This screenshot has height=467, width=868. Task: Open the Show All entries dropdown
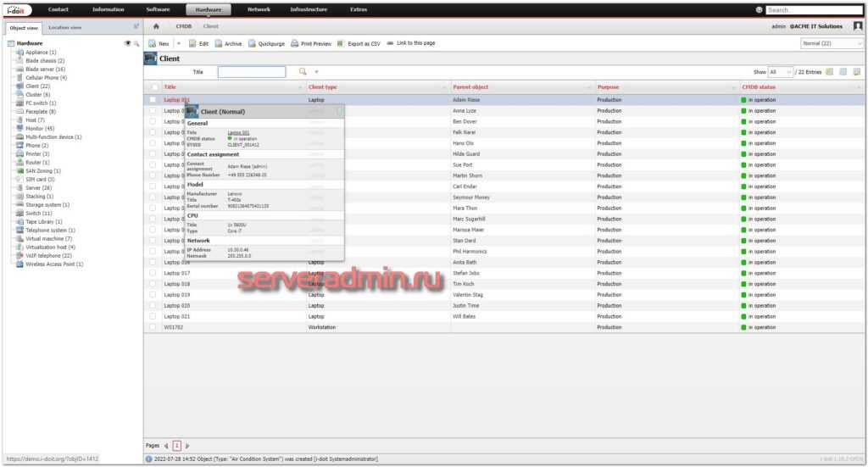coord(781,72)
